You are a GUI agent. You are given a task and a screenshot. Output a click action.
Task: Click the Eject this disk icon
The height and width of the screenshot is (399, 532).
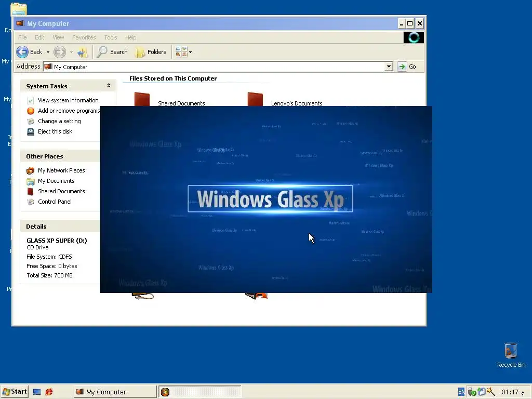31,131
